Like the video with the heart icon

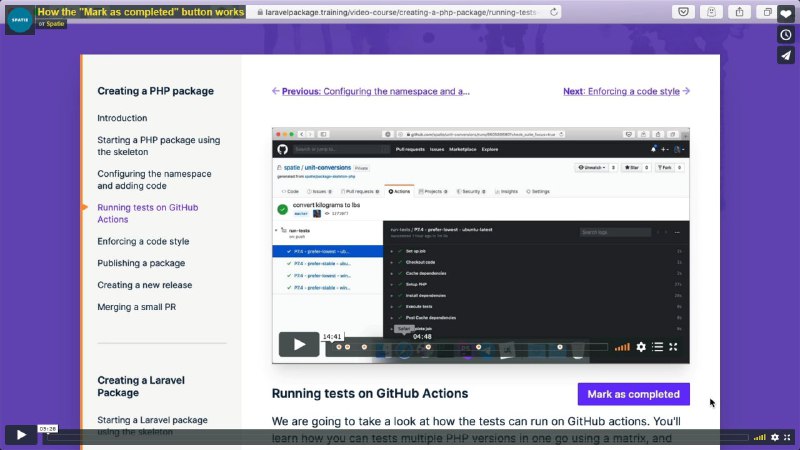pyautogui.click(x=786, y=14)
